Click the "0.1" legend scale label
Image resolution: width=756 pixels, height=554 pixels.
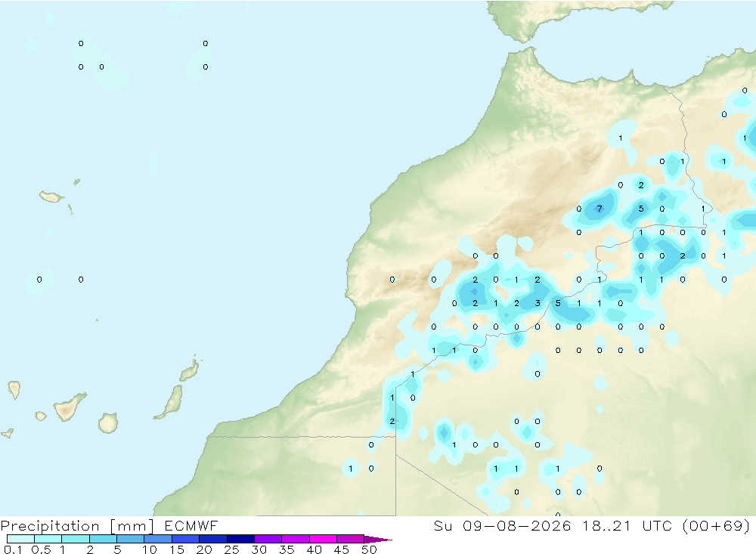(x=13, y=549)
